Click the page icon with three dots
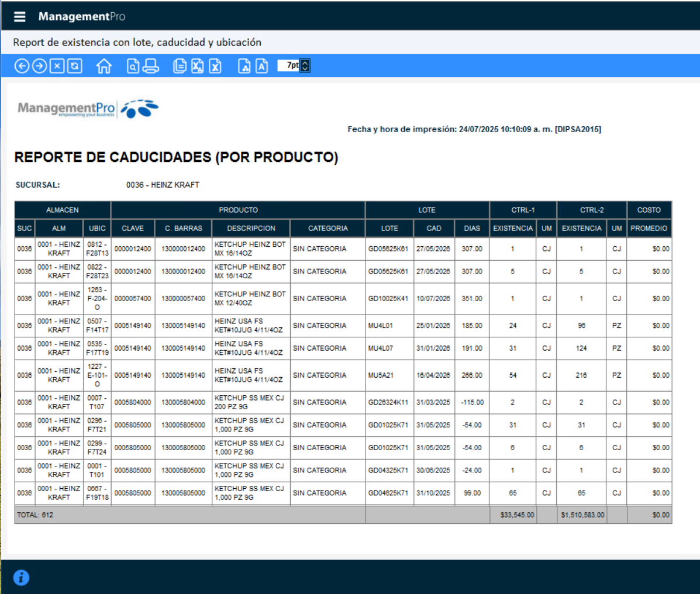This screenshot has width=700, height=594. 244,66
